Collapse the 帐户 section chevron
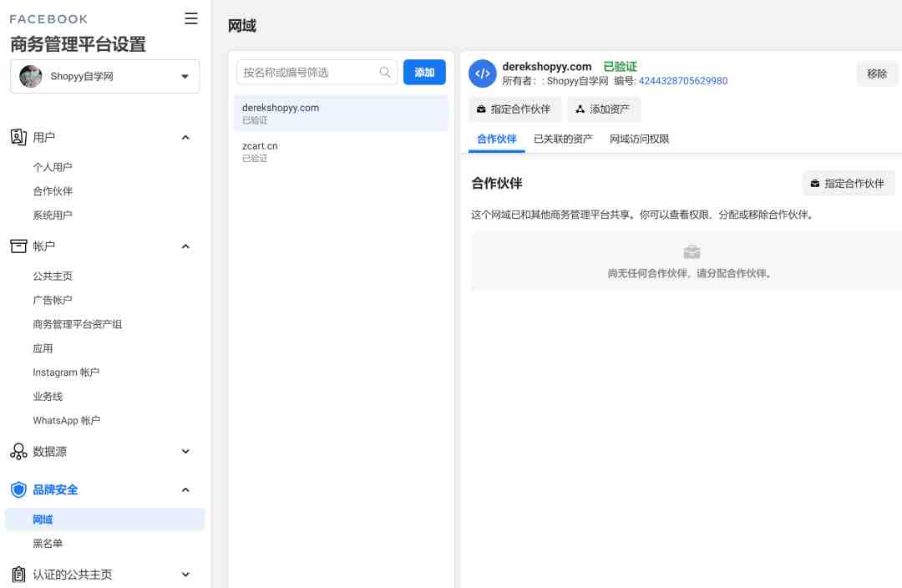The width and height of the screenshot is (902, 588). tap(185, 246)
